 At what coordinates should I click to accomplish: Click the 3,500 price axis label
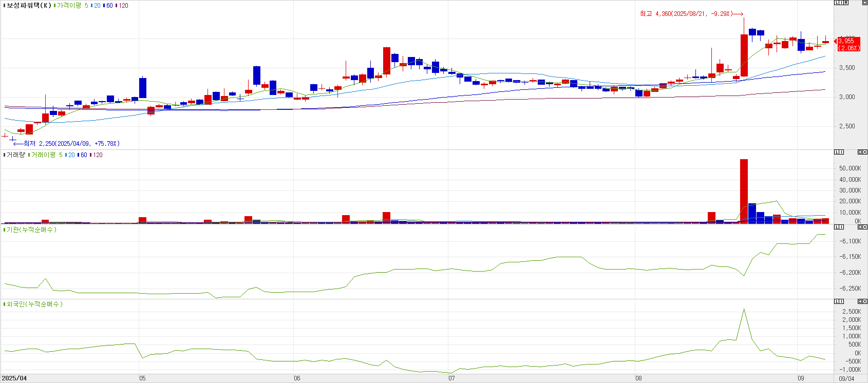[x=847, y=68]
